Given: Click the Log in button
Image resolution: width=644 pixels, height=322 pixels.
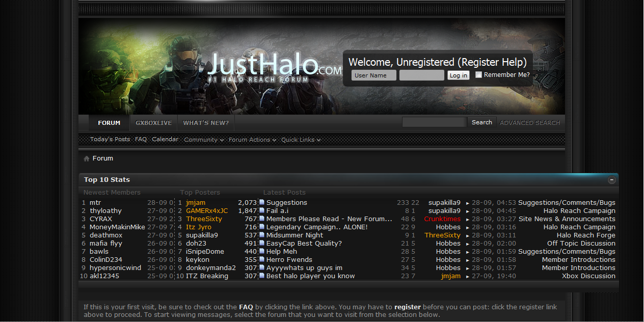Looking at the screenshot, I should pyautogui.click(x=458, y=75).
